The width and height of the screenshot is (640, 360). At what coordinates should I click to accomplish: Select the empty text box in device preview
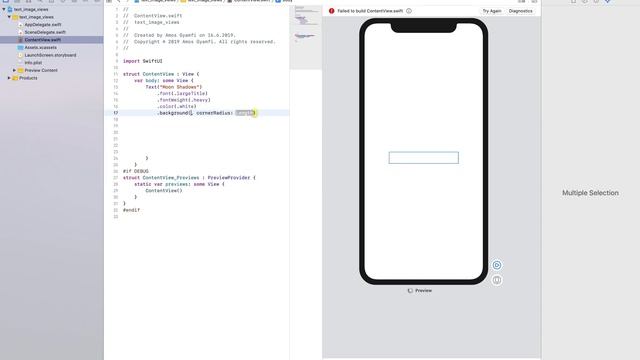pos(424,158)
